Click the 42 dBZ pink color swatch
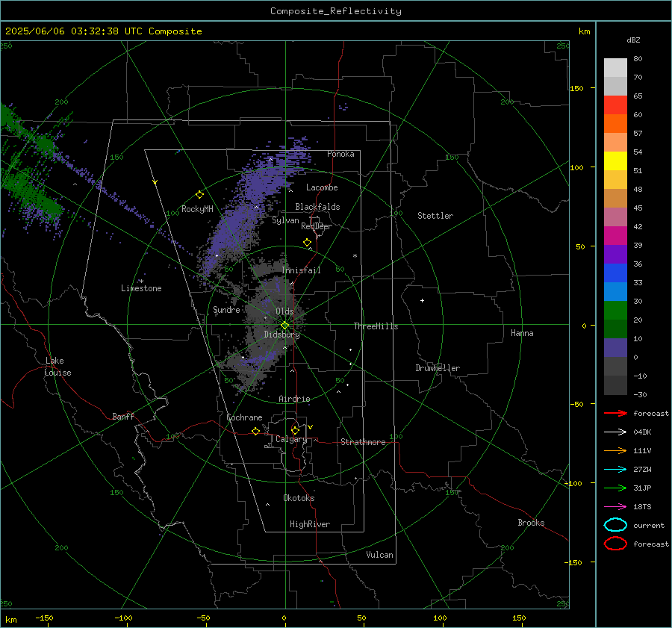 [615, 217]
